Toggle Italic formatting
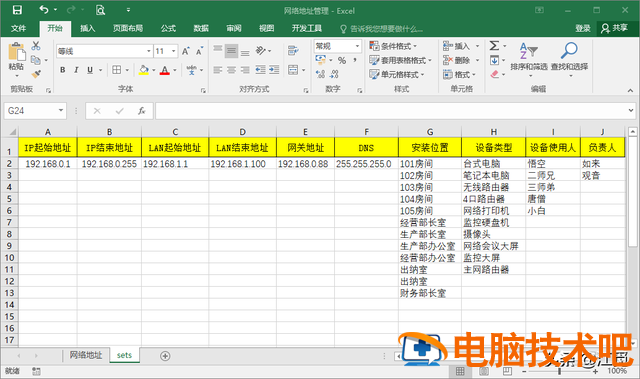 76,70
